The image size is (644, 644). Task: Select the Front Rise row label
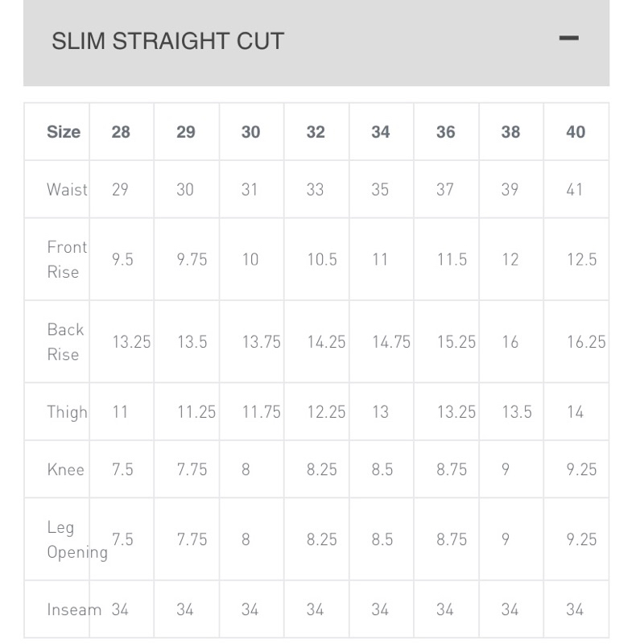67,259
